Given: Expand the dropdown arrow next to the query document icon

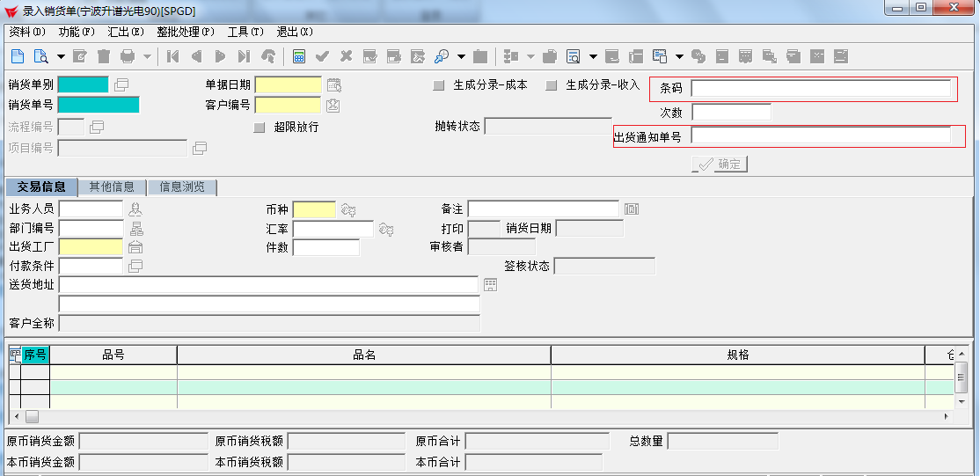Looking at the screenshot, I should click(61, 57).
